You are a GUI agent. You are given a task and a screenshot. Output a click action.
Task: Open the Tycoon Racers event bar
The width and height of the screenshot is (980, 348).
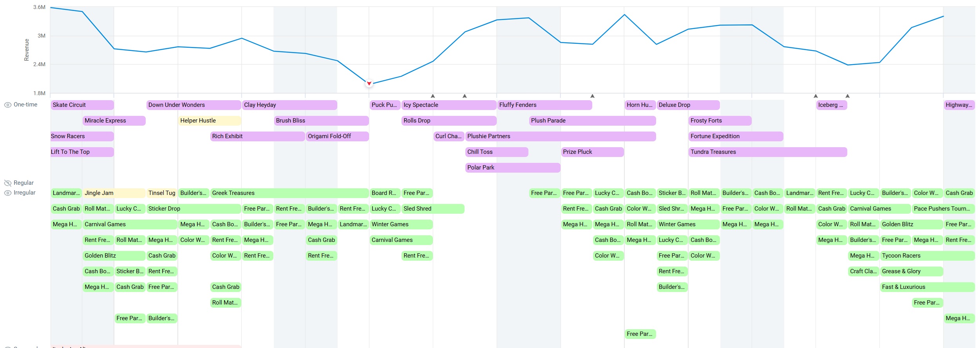pos(928,256)
